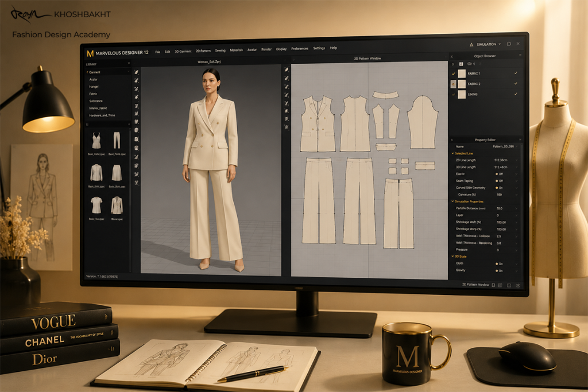Collapse the Selected Line section
This screenshot has height=392, width=588.
tap(452, 153)
